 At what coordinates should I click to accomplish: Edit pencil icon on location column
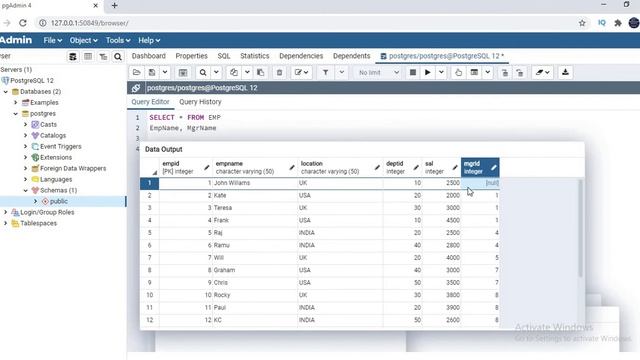click(x=377, y=167)
